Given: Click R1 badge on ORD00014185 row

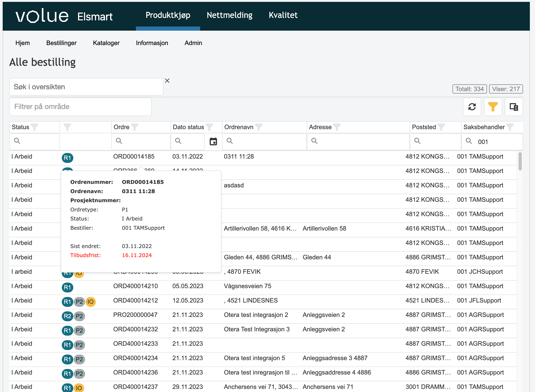Looking at the screenshot, I should [68, 158].
